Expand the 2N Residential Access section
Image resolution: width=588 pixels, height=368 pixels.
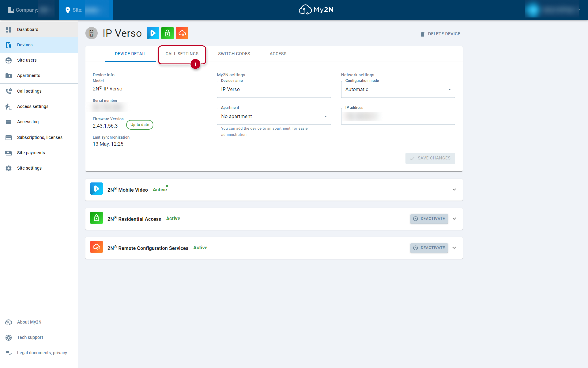454,218
